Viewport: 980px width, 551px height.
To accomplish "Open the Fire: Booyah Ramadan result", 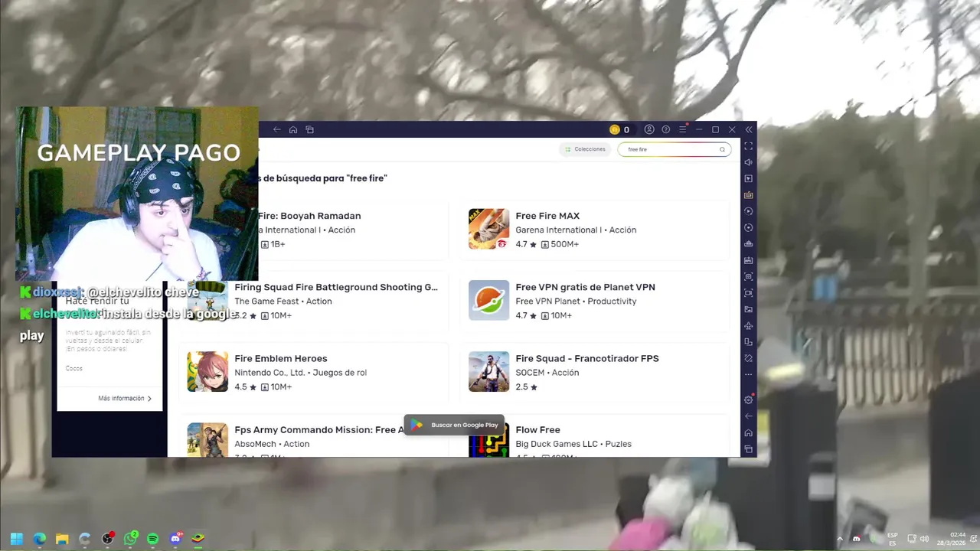I will tap(353, 230).
